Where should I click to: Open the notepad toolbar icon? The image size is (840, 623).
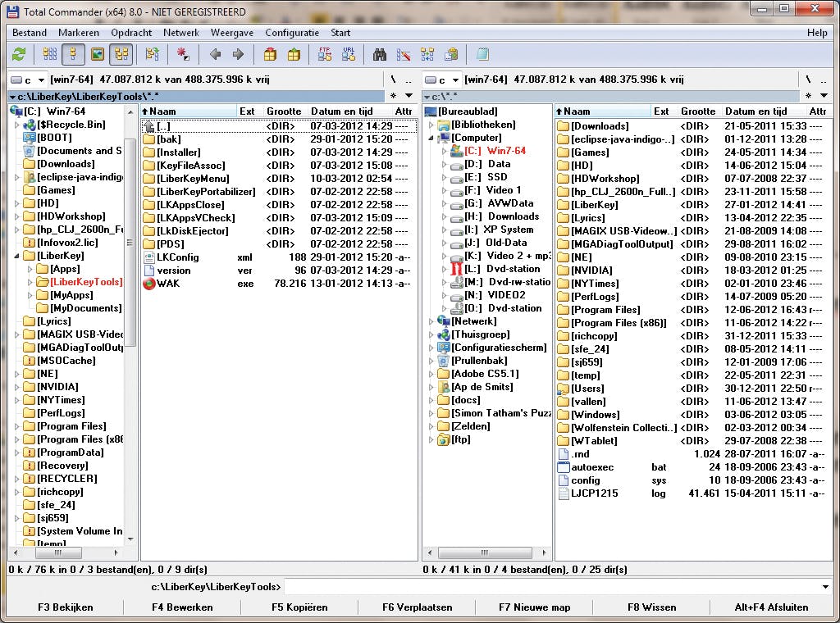tap(482, 54)
